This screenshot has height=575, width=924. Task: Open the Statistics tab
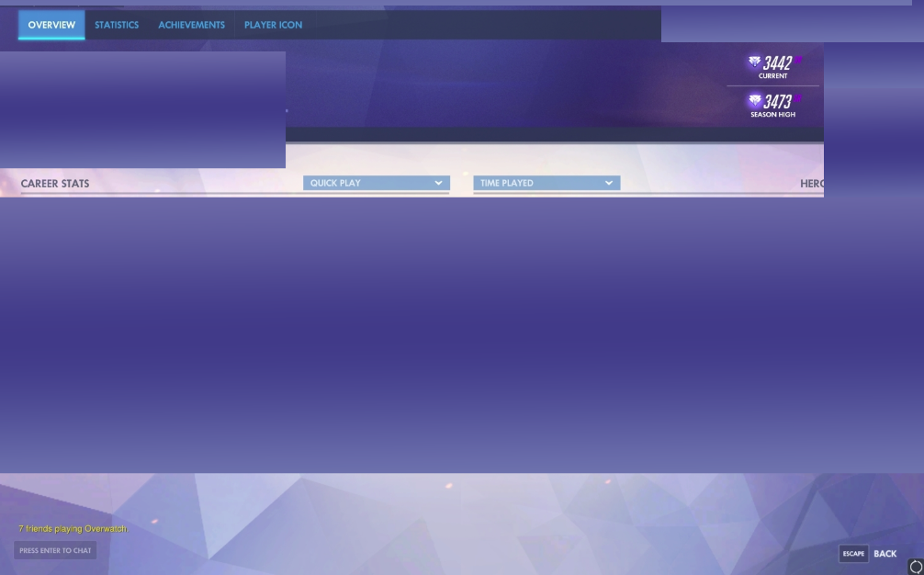(117, 25)
